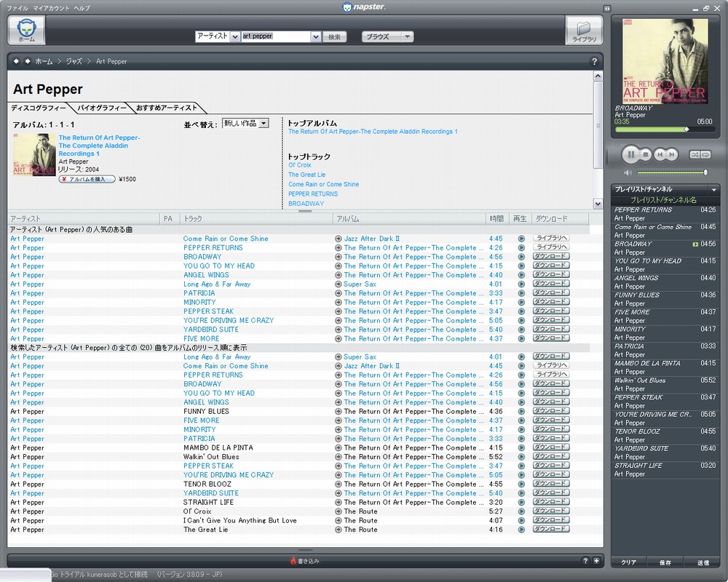Open the マイアカウント menu
728x582 pixels.
[51, 8]
